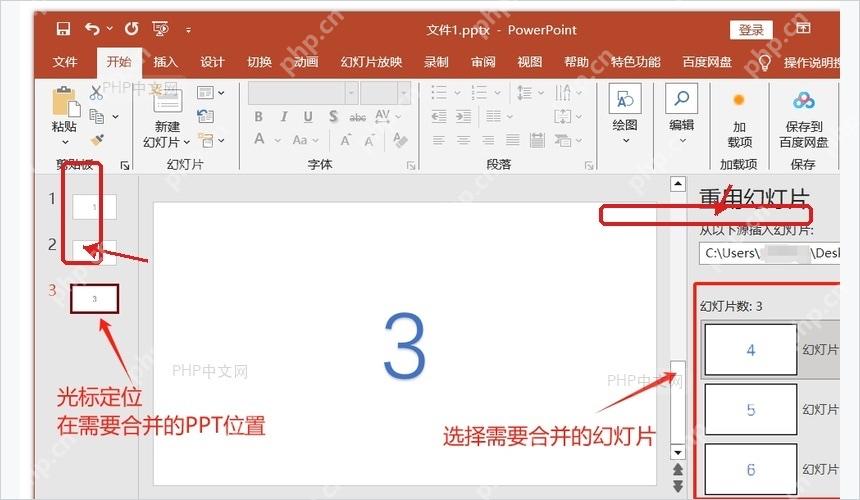Screen dimensions: 860x500
Task: Switch to the 设计 ribbon tab
Action: pyautogui.click(x=212, y=62)
